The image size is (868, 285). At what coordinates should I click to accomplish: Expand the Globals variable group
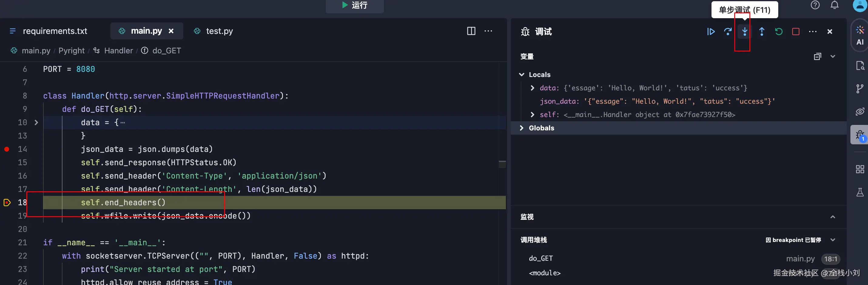[x=522, y=128]
